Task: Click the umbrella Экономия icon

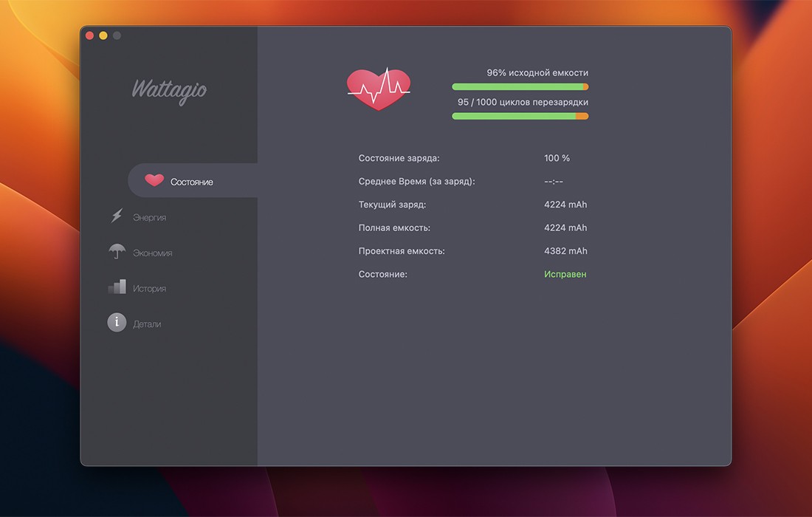Action: tap(117, 252)
